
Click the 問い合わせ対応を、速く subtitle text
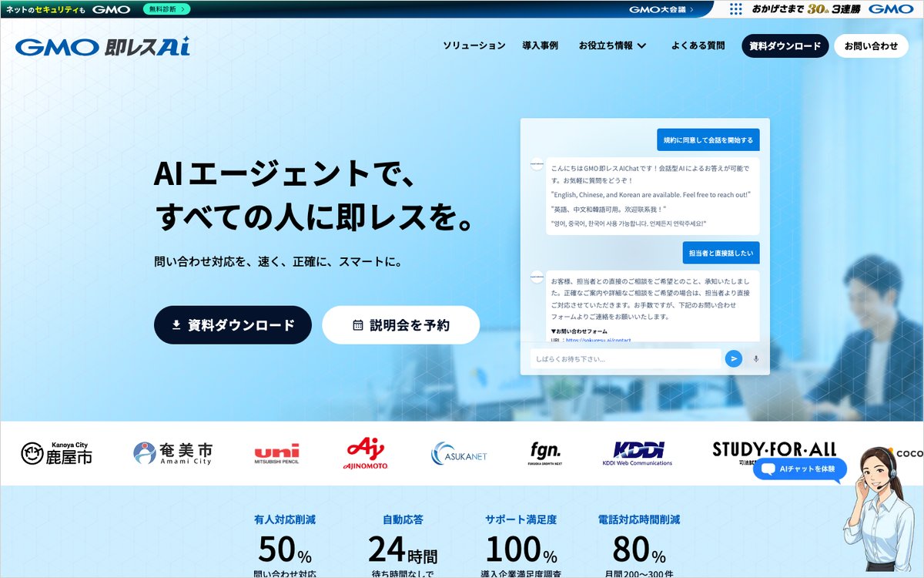click(278, 261)
